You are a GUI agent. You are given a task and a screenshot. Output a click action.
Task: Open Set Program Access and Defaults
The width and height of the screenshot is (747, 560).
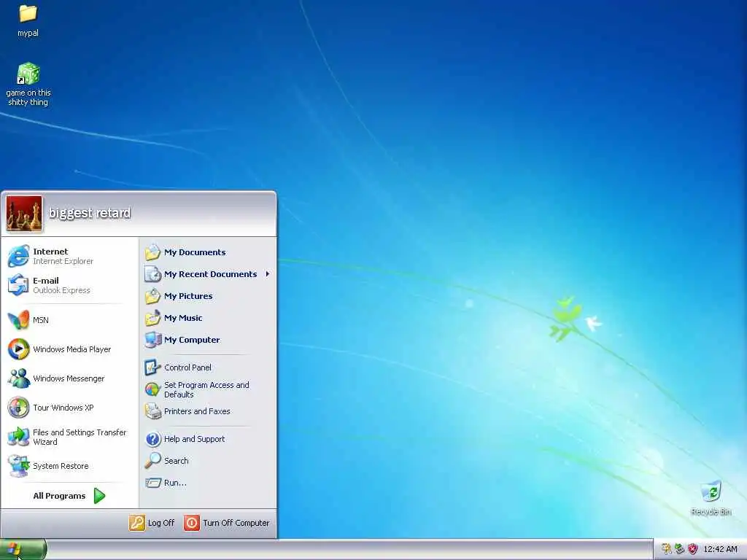tap(208, 389)
